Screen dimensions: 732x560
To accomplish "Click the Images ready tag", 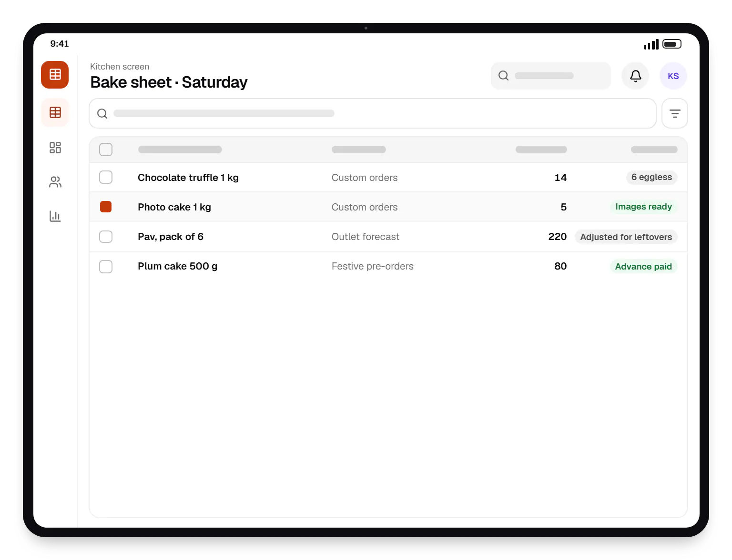I will (x=643, y=207).
